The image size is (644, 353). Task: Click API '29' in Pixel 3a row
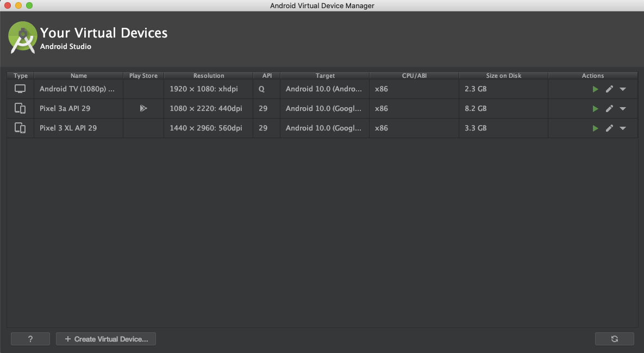pos(263,108)
